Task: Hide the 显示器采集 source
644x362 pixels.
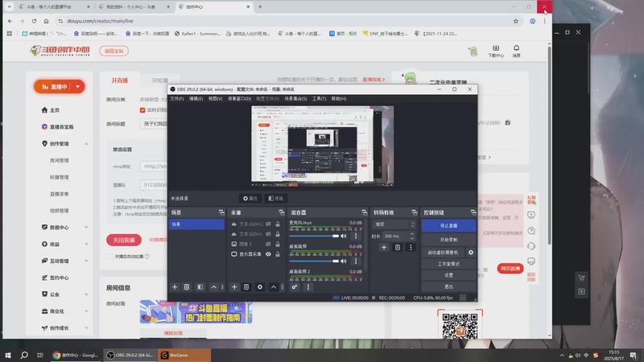Action: tap(268, 254)
